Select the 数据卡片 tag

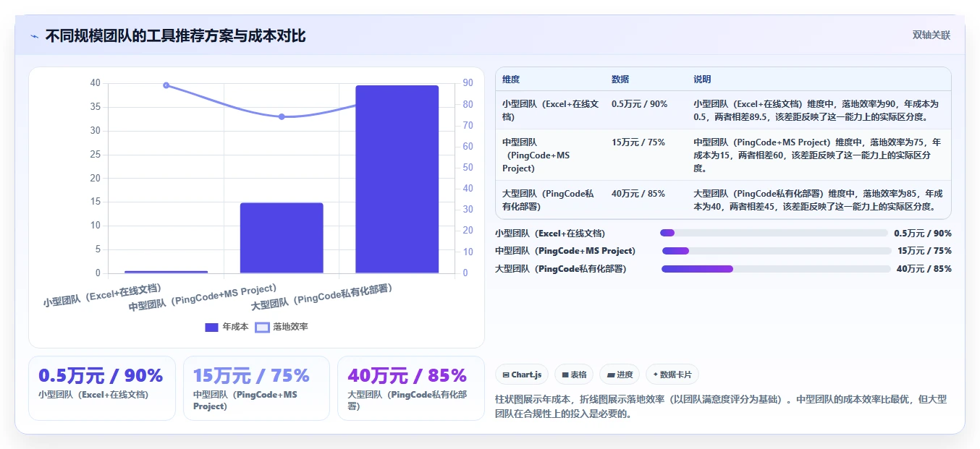672,375
